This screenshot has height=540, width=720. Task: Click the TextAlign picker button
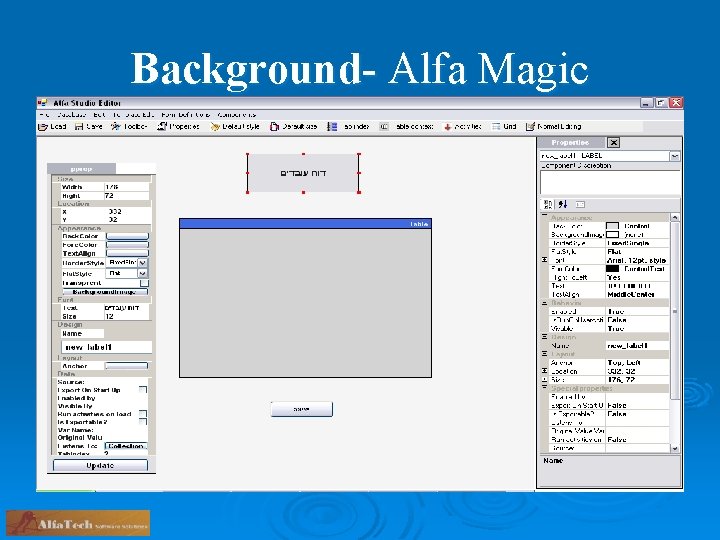[x=127, y=253]
